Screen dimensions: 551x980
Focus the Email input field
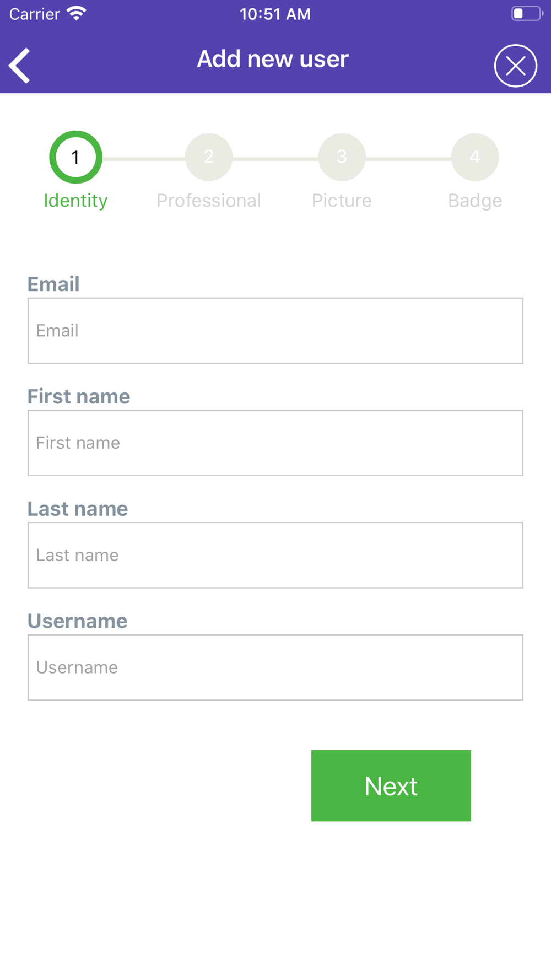[x=275, y=331]
